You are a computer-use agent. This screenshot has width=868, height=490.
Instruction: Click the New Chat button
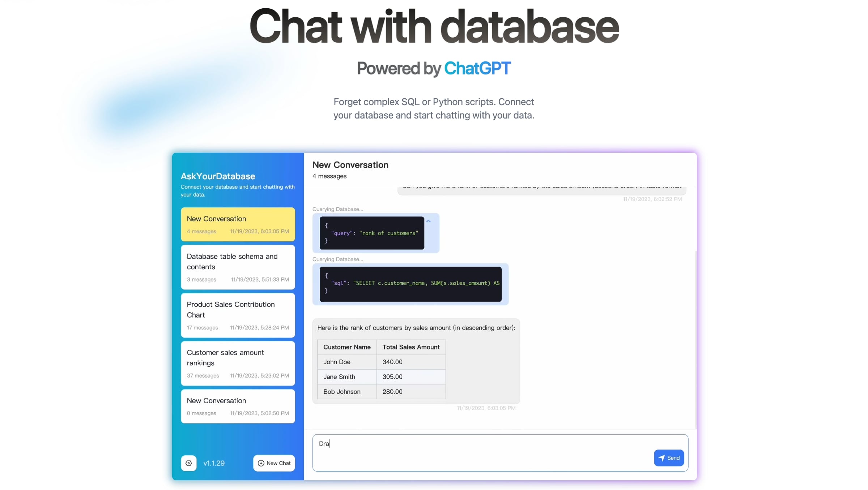(274, 463)
